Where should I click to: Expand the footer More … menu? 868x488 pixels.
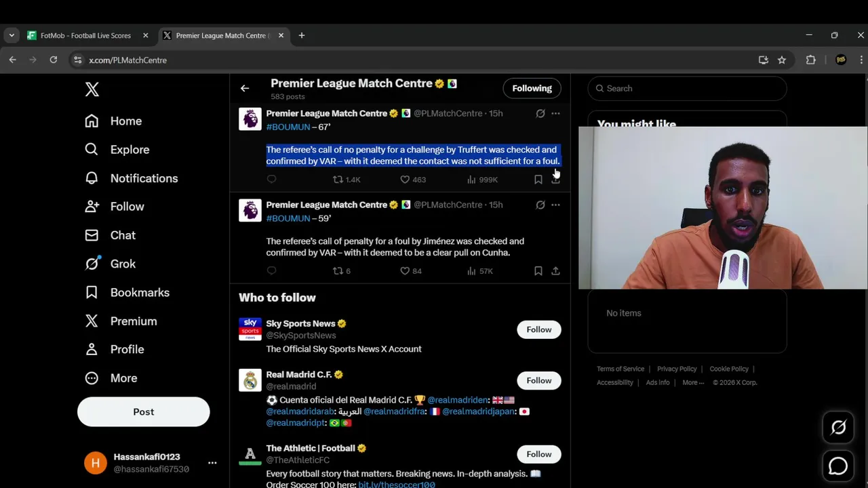(693, 382)
